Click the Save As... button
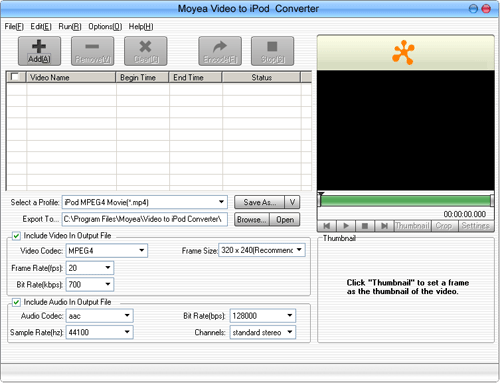 [259, 202]
